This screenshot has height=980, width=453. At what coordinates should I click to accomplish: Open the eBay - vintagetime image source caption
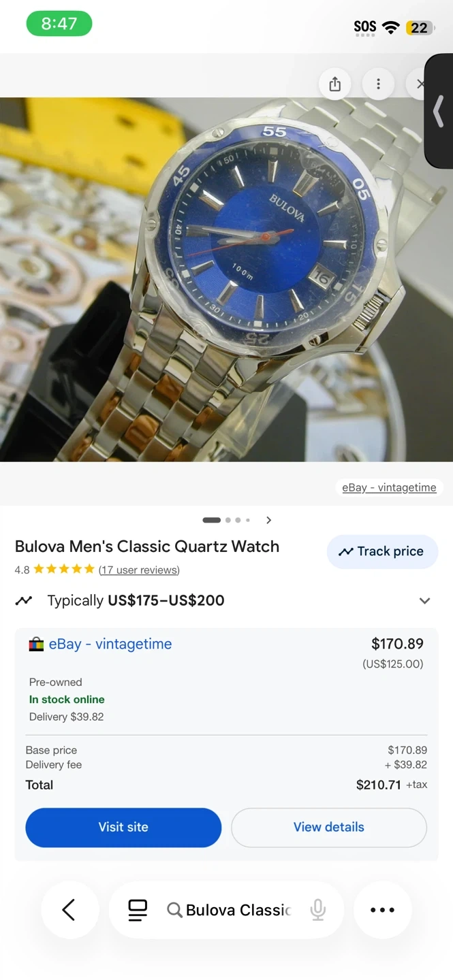pyautogui.click(x=389, y=487)
